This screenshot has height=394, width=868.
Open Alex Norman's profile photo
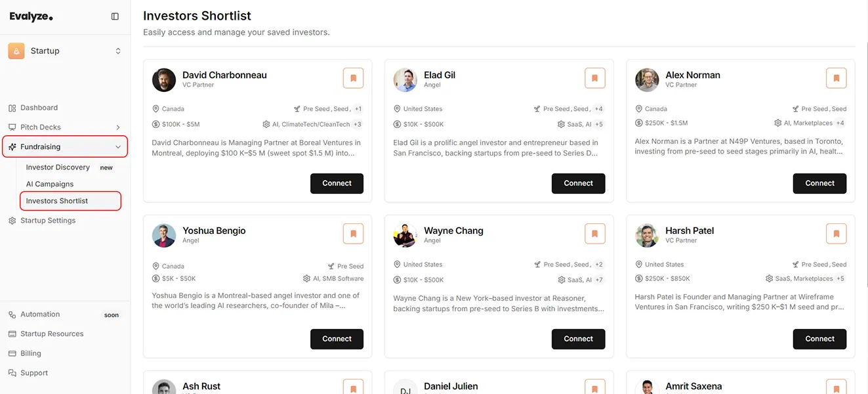tap(647, 80)
